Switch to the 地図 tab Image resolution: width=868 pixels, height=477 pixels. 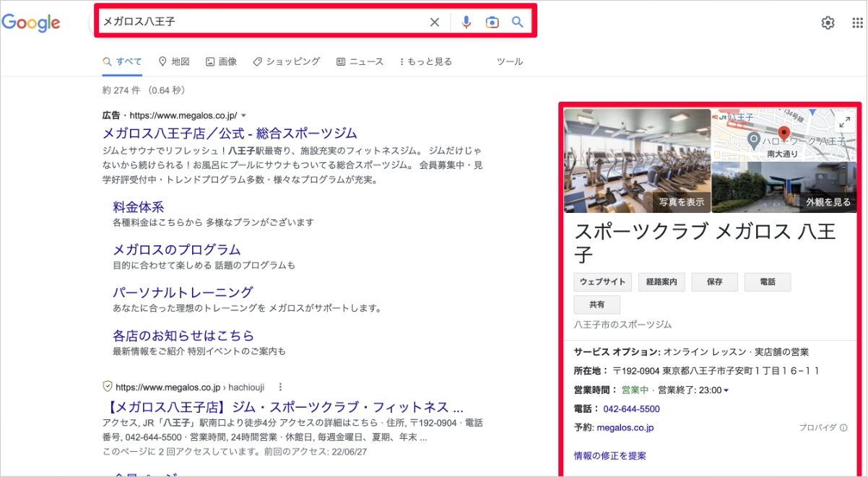(174, 62)
